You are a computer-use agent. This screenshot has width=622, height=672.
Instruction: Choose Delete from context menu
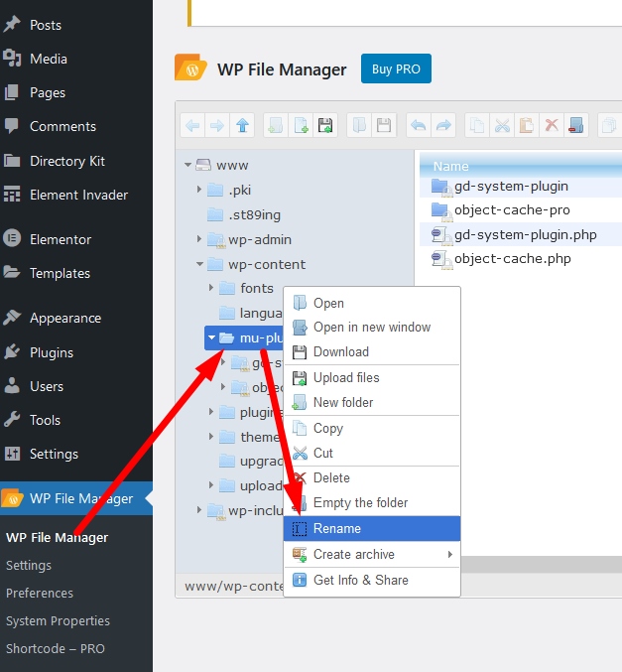point(372,477)
